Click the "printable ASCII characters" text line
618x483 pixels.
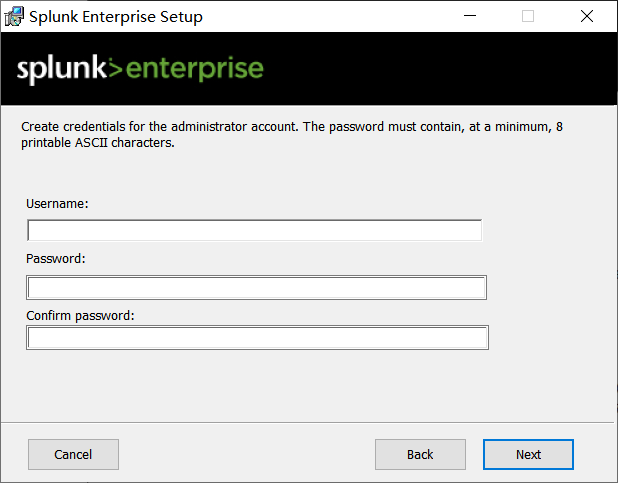pyautogui.click(x=98, y=143)
